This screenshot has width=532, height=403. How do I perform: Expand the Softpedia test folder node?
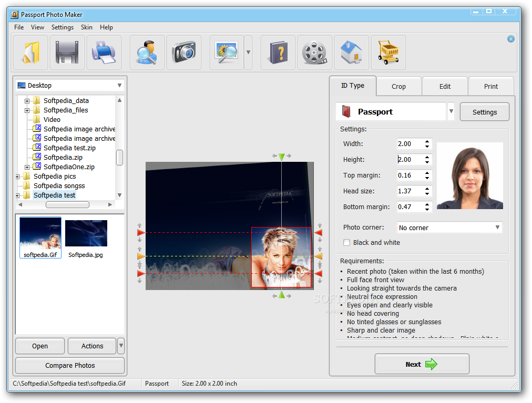click(17, 196)
